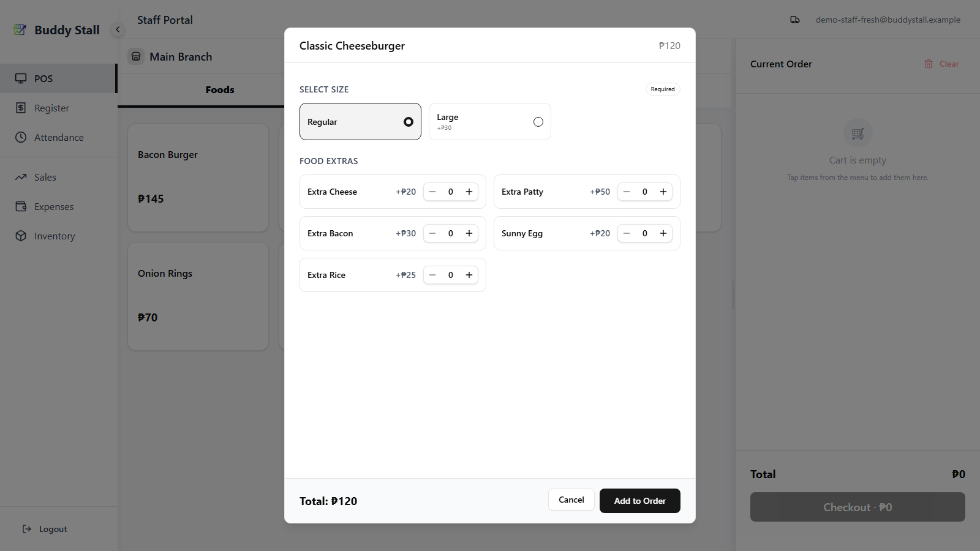Open the Register page
This screenshot has height=551, width=980.
point(58,108)
